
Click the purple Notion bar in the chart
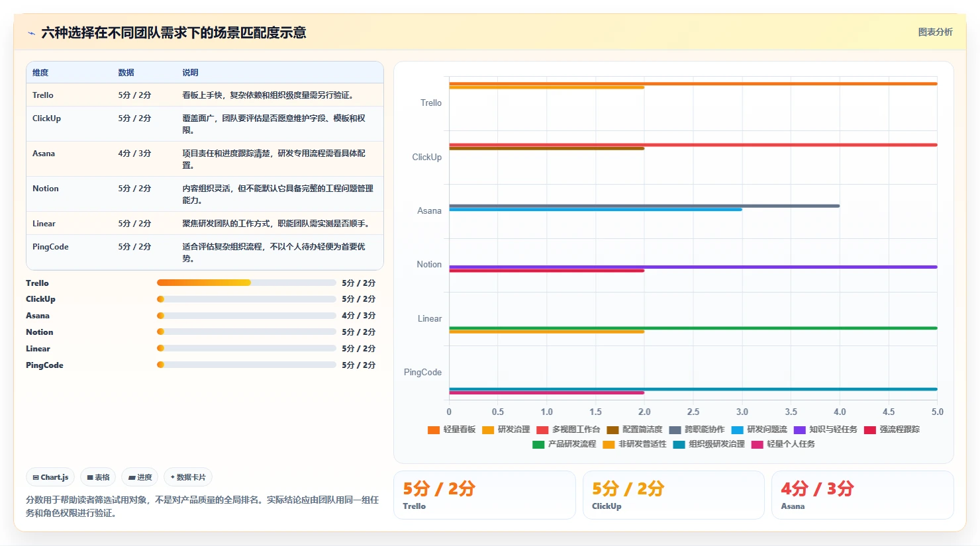693,267
